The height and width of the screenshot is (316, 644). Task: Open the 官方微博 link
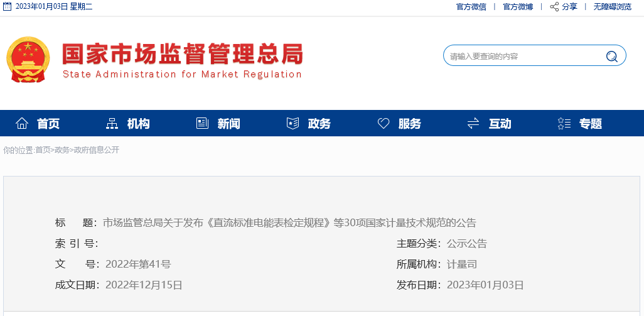click(518, 7)
